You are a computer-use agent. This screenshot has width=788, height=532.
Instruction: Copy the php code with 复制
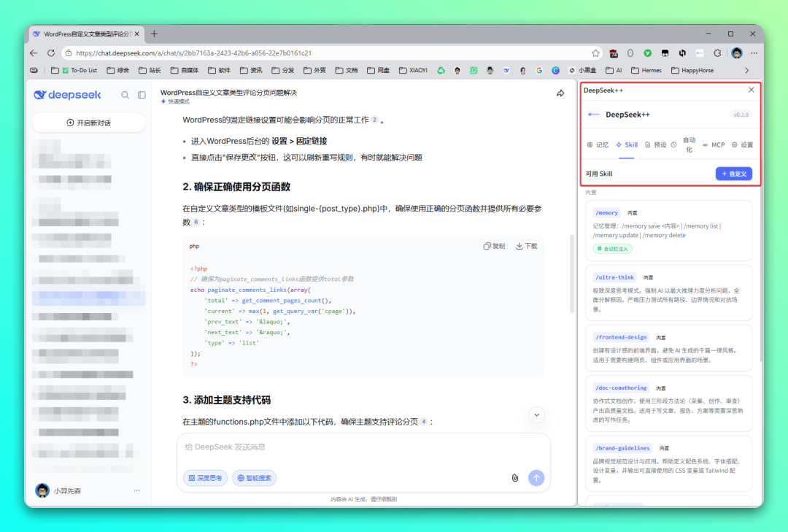pyautogui.click(x=494, y=246)
